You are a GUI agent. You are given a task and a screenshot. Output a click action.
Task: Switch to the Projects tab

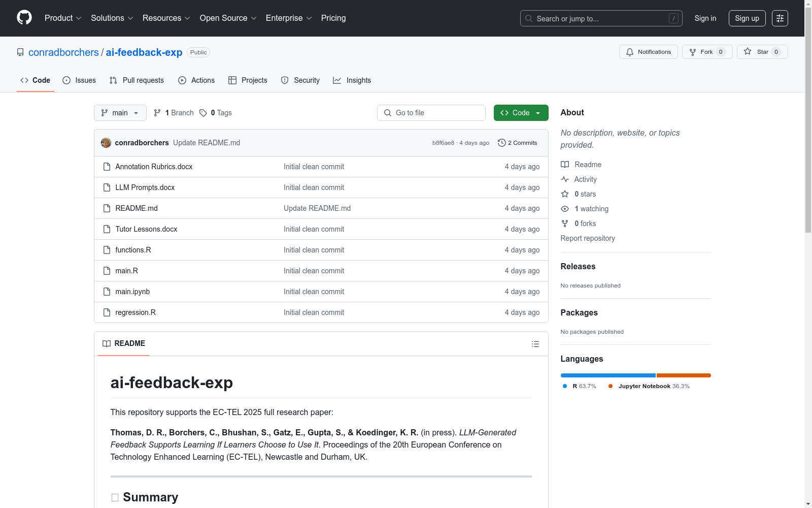[248, 80]
